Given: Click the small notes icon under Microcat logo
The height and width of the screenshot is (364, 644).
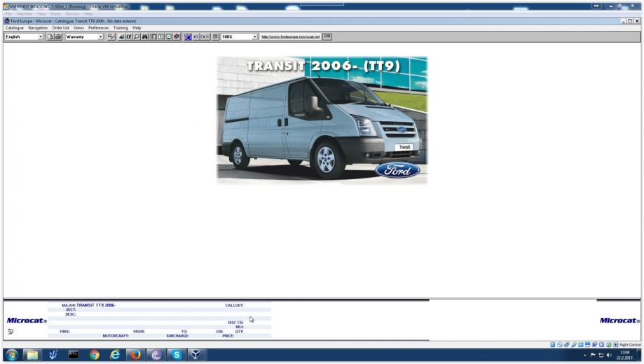Looking at the screenshot, I should click(11, 331).
